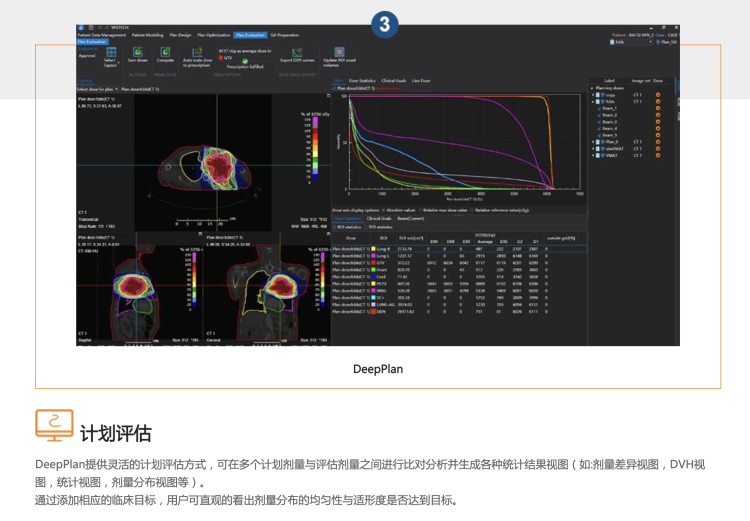This screenshot has width=750, height=521.
Task: Click Update ROI voxel volumes icon
Action: 339,52
